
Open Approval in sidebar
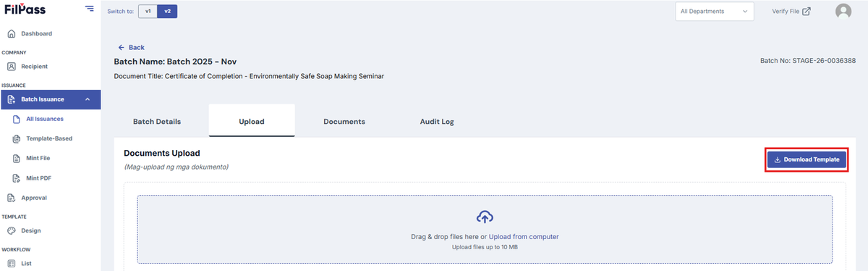click(x=34, y=198)
